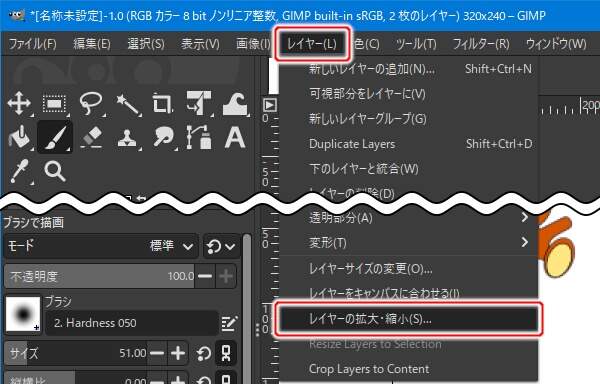
Task: Choose Duplicate Layers menu entry
Action: pyautogui.click(x=409, y=144)
